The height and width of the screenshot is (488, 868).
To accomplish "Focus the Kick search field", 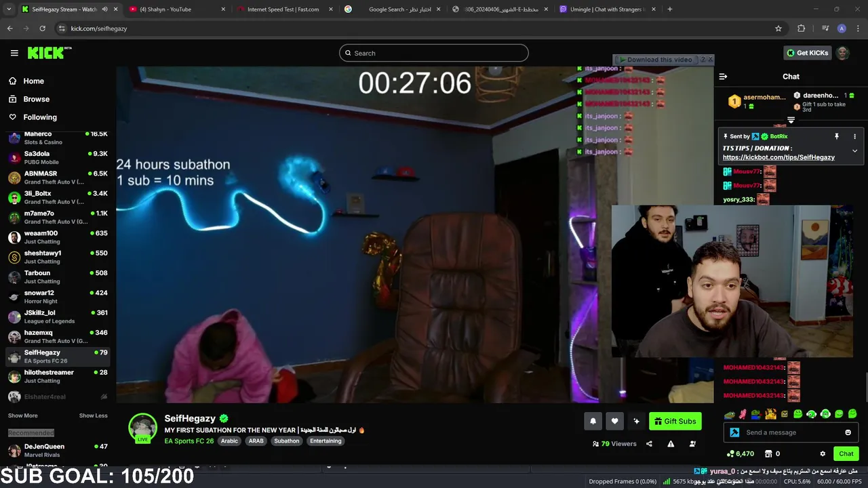I will [x=434, y=53].
